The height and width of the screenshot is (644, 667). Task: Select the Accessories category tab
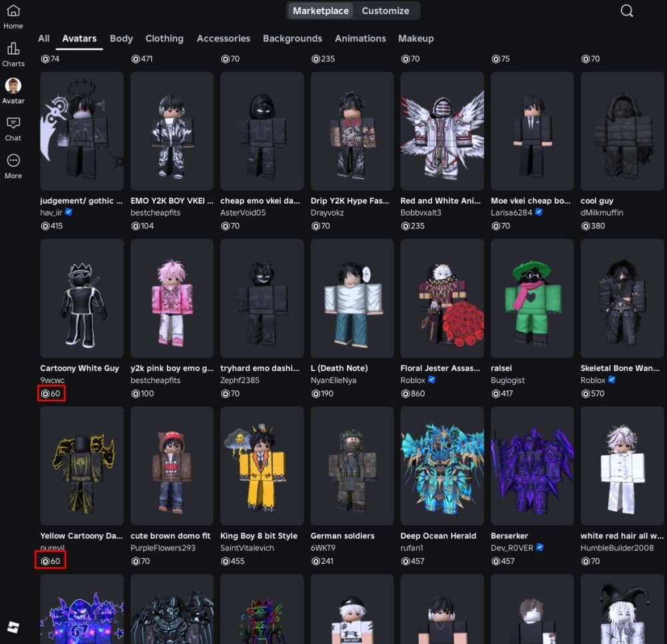coord(223,38)
